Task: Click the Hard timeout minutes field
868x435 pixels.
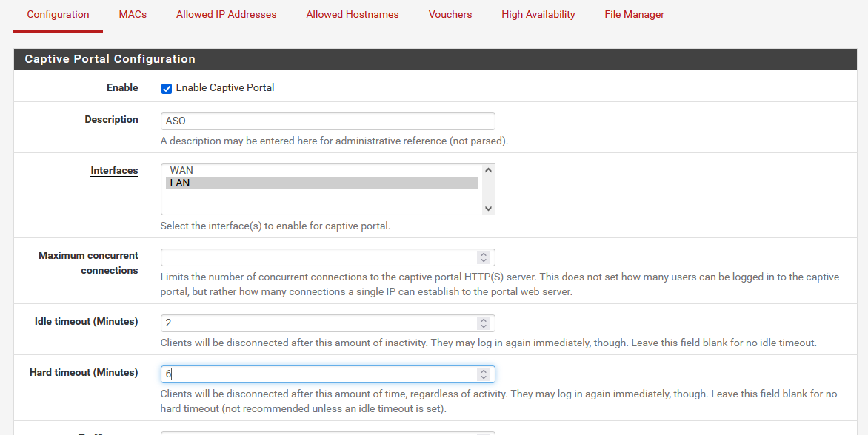Action: [x=318, y=374]
